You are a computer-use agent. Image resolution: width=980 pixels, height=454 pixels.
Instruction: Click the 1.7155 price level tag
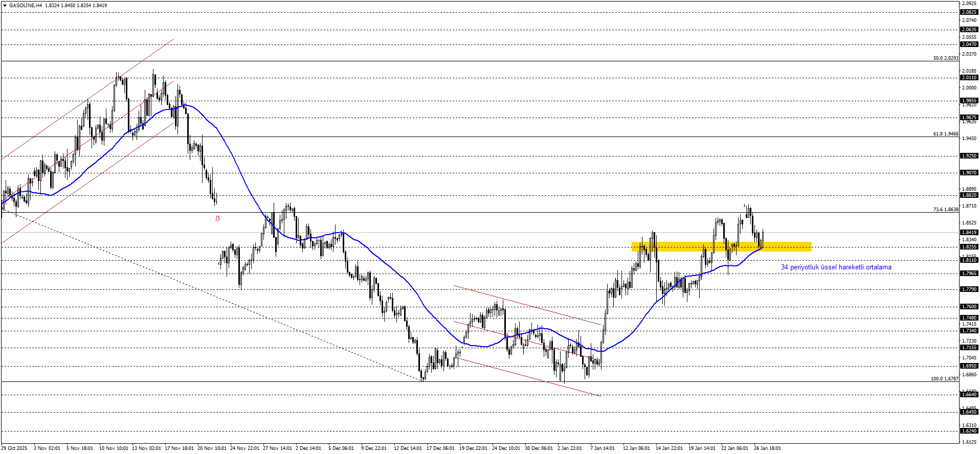click(x=969, y=348)
